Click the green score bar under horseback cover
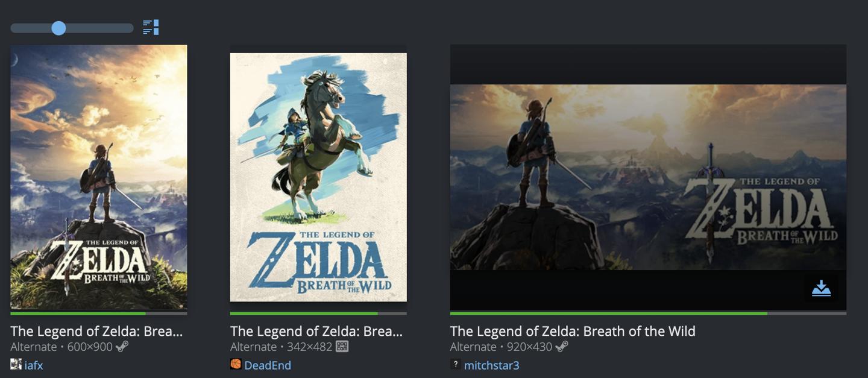Image resolution: width=868 pixels, height=378 pixels. 304,313
